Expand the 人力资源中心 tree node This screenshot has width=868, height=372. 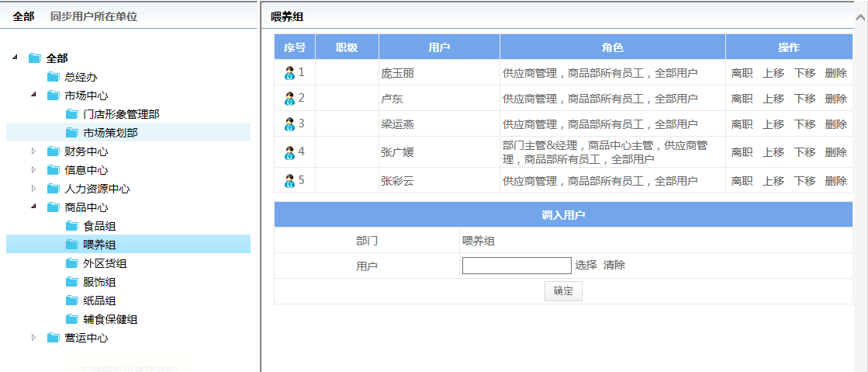[33, 189]
